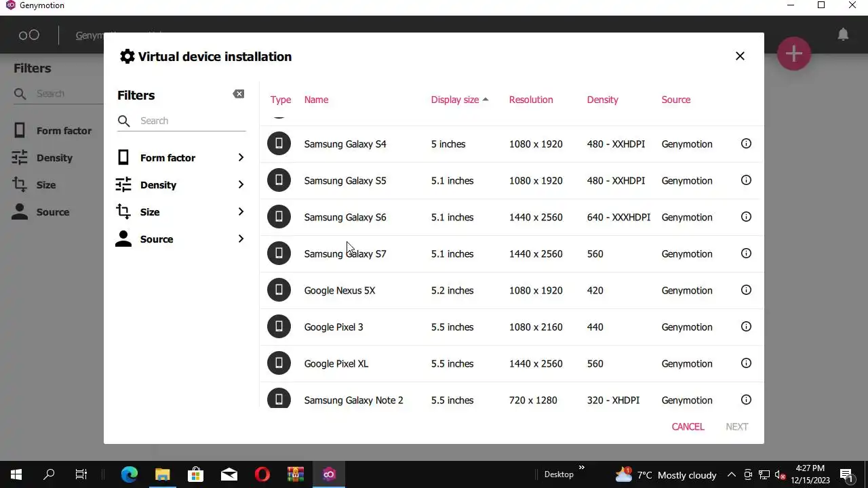The width and height of the screenshot is (868, 488).
Task: Click the CANCEL button
Action: (x=688, y=426)
